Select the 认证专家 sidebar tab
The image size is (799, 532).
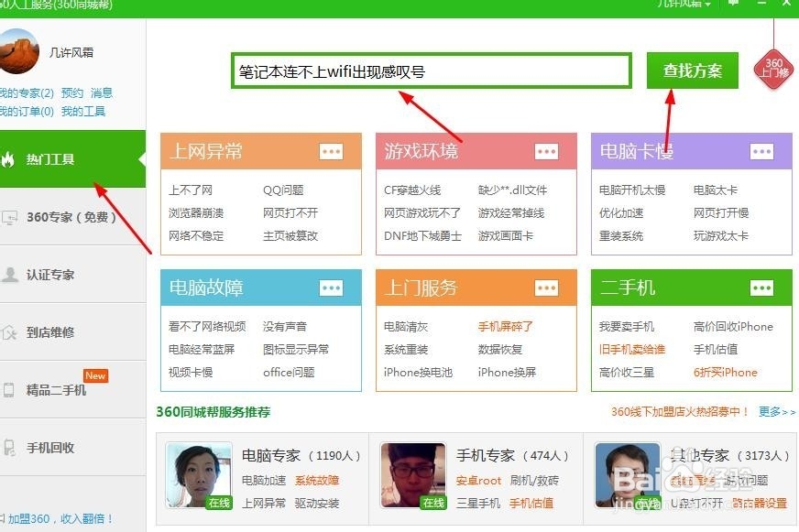[72, 275]
